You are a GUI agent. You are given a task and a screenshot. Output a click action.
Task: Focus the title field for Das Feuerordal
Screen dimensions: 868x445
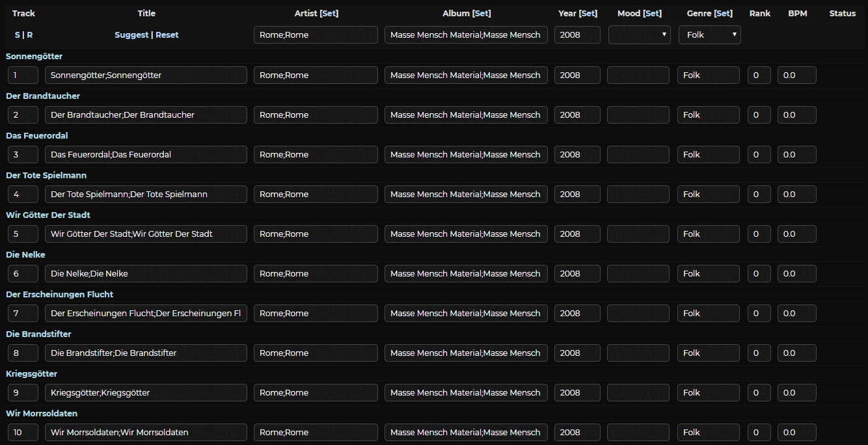146,155
